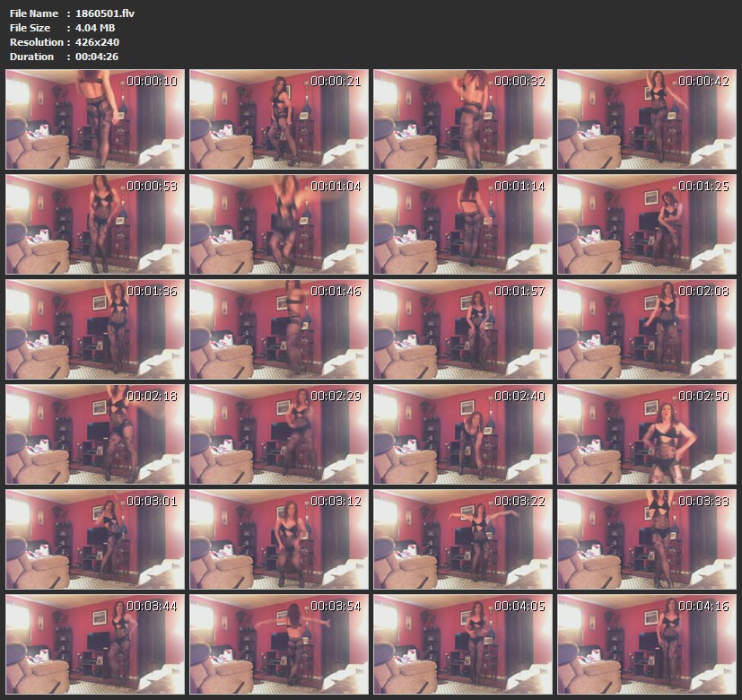Select the thumbnail at 00:01:14
The image size is (742, 700).
point(462,224)
